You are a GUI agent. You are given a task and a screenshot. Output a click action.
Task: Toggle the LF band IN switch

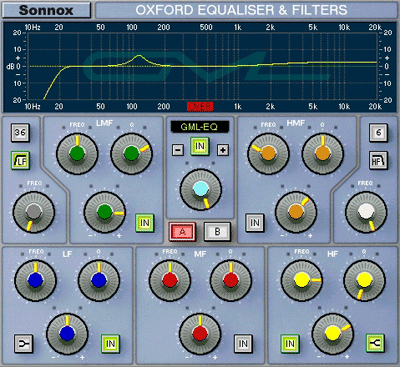[110, 344]
